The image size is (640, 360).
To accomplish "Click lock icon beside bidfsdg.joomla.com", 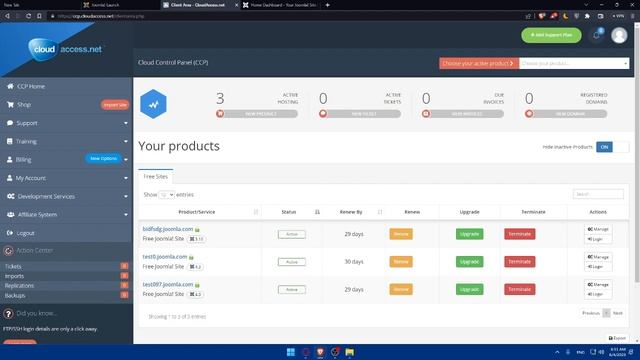I will pos(197,230).
